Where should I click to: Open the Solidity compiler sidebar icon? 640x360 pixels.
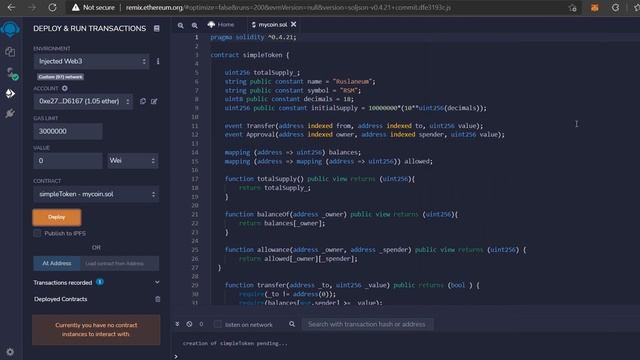click(x=11, y=73)
